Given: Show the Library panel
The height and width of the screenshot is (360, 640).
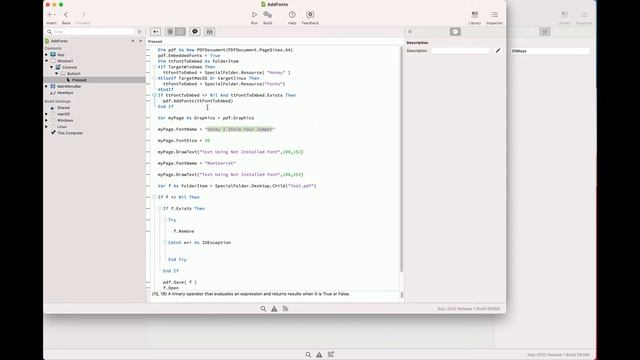Looking at the screenshot, I should tap(475, 17).
